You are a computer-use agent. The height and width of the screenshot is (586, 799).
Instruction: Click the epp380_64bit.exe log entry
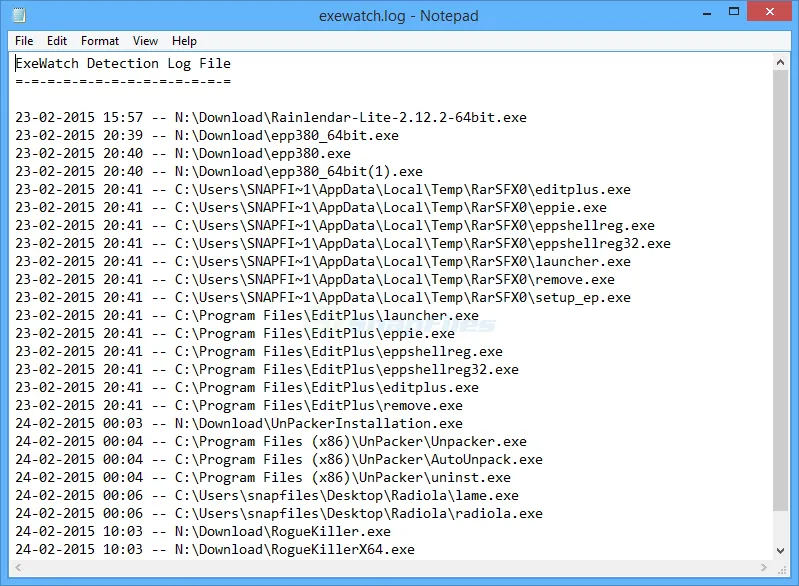(x=207, y=136)
